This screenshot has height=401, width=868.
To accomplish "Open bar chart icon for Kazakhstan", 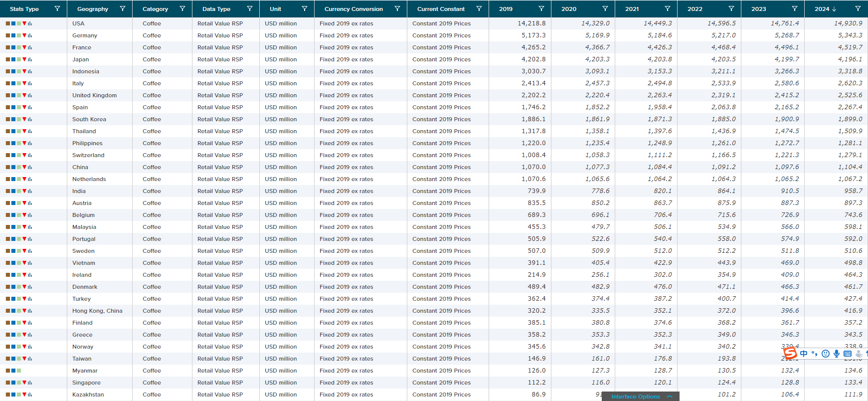I will click(30, 395).
